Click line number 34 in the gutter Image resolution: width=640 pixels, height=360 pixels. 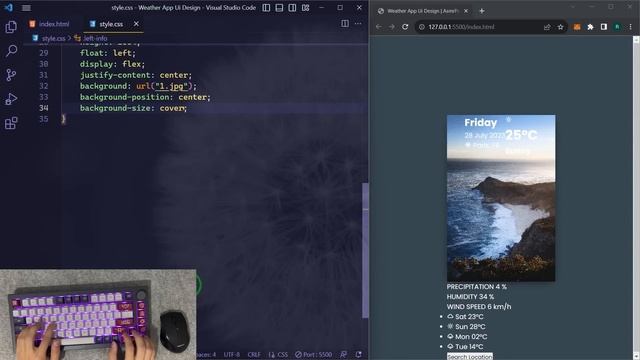44,108
